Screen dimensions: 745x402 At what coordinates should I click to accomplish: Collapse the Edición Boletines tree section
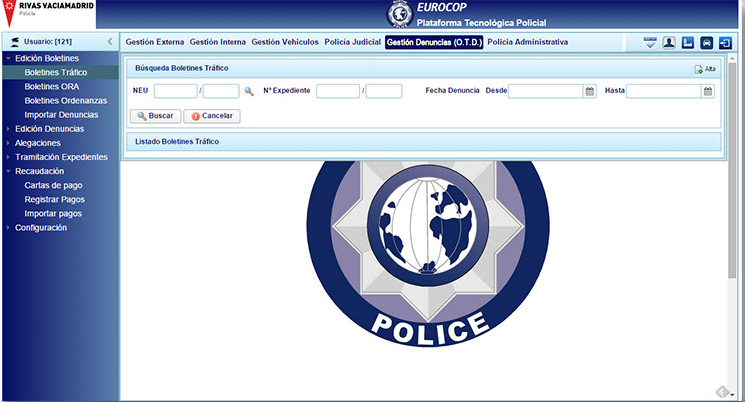(8, 58)
